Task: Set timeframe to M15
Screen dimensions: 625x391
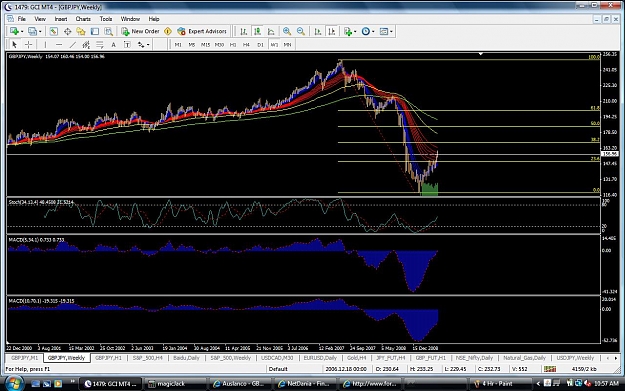Action: tap(205, 45)
